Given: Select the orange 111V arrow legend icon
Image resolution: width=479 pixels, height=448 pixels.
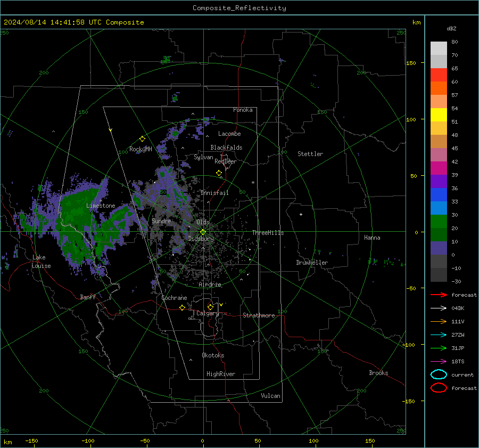Looking at the screenshot, I should 439,321.
